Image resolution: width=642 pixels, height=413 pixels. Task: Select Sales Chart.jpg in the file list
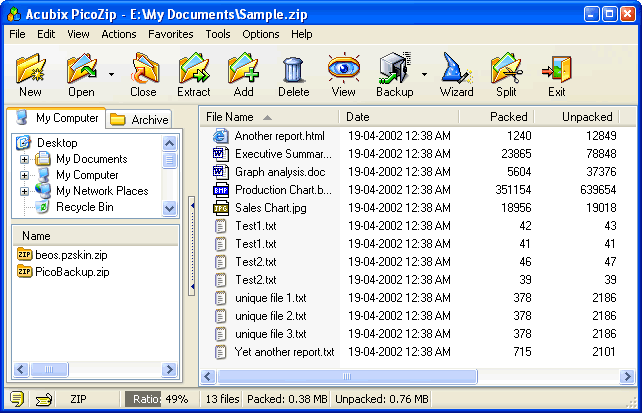[x=270, y=208]
